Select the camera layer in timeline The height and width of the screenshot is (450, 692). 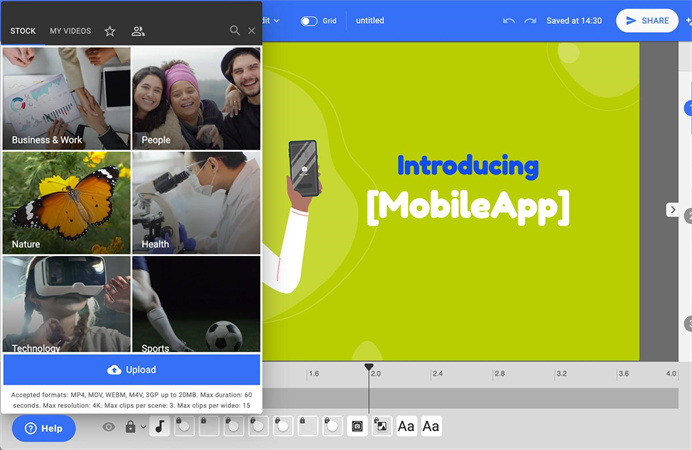[x=357, y=427]
